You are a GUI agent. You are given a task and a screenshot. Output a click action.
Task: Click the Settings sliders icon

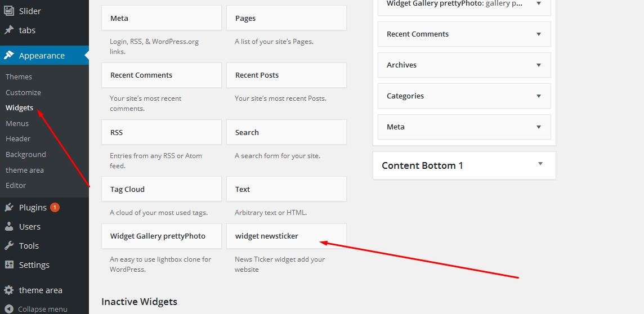coord(9,264)
